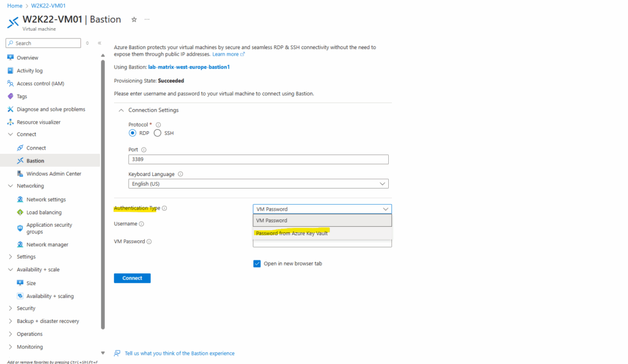This screenshot has height=364, width=628.
Task: Click the info icon next to Username
Action: pyautogui.click(x=142, y=224)
